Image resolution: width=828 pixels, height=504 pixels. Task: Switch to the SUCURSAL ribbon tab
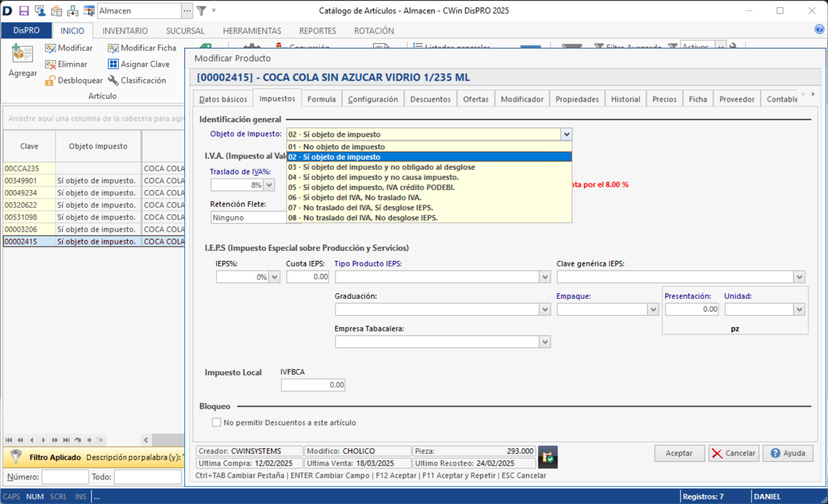(x=185, y=31)
